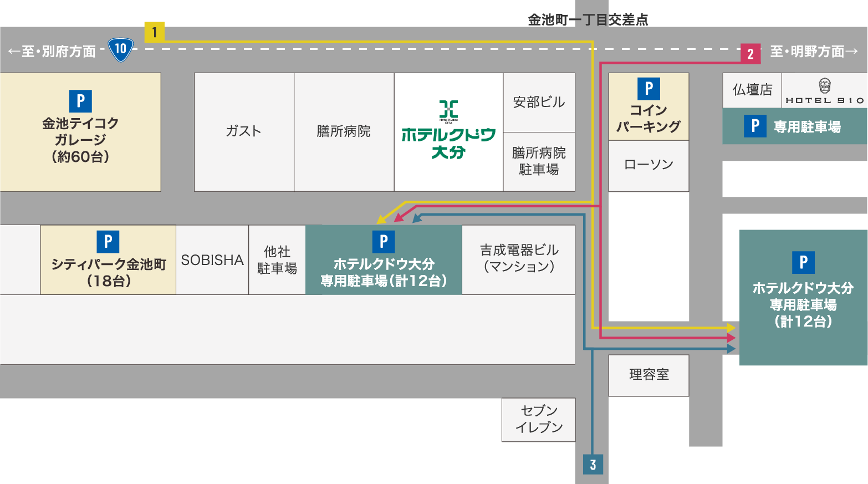Click the P icon above コインパーキング
This screenshot has height=484, width=868.
[x=649, y=89]
